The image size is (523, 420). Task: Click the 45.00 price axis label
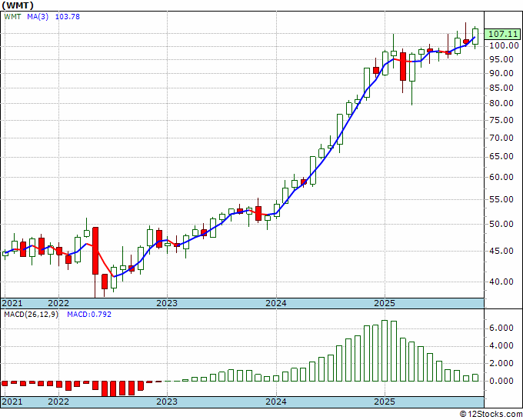pyautogui.click(x=501, y=251)
